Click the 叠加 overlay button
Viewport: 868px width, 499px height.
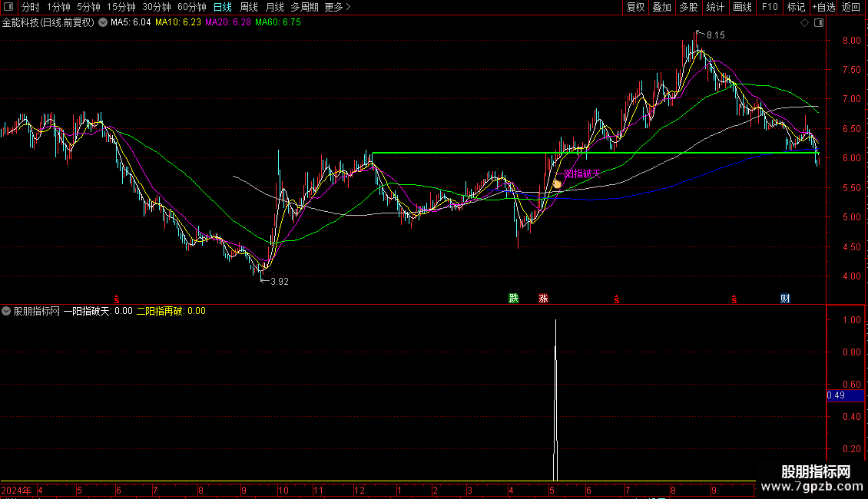662,7
